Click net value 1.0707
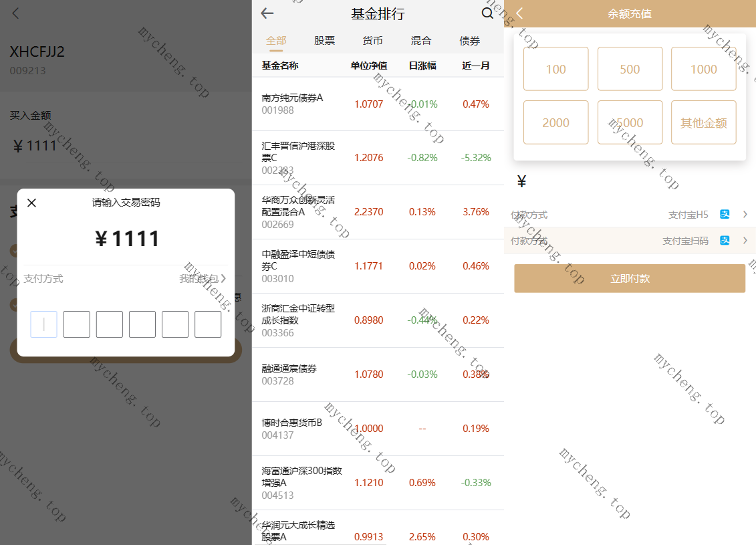 coord(369,104)
